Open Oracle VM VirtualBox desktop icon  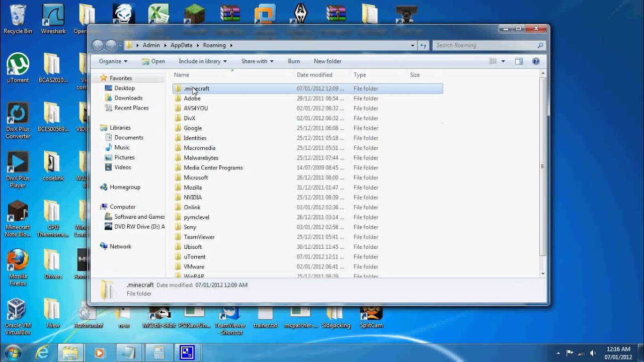(x=18, y=317)
